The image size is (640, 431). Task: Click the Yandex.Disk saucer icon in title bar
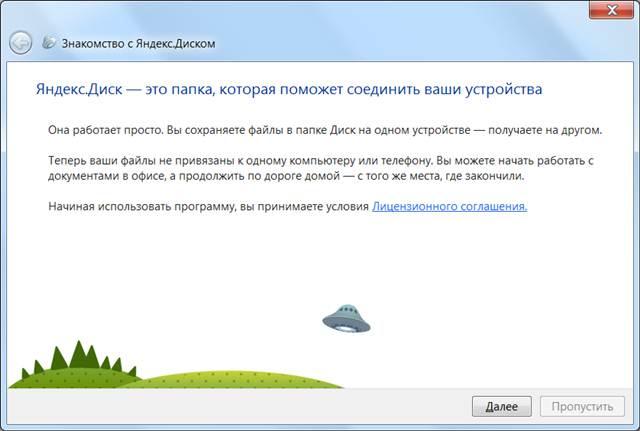49,43
